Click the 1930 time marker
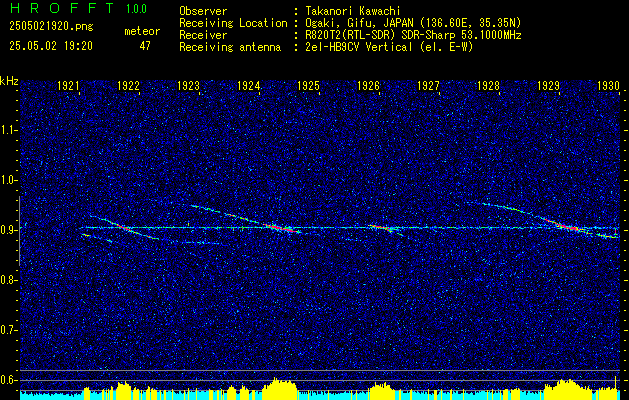The height and width of the screenshot is (400, 629). click(609, 86)
